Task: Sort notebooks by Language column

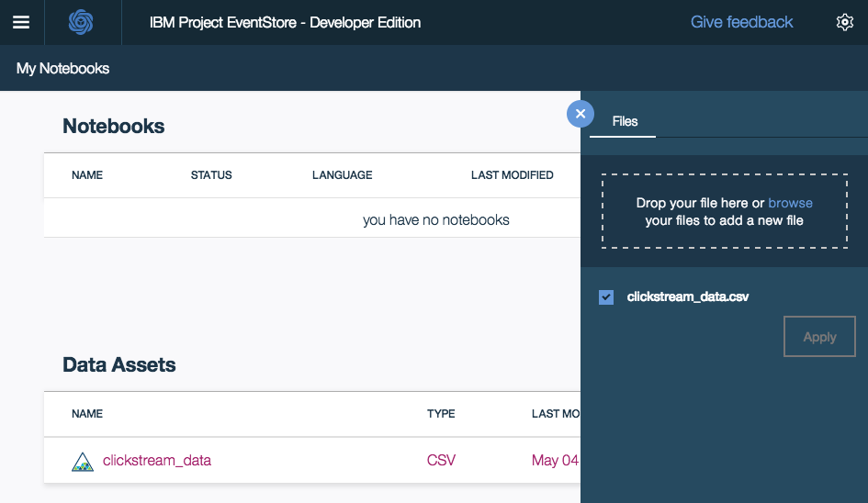Action: tap(343, 175)
